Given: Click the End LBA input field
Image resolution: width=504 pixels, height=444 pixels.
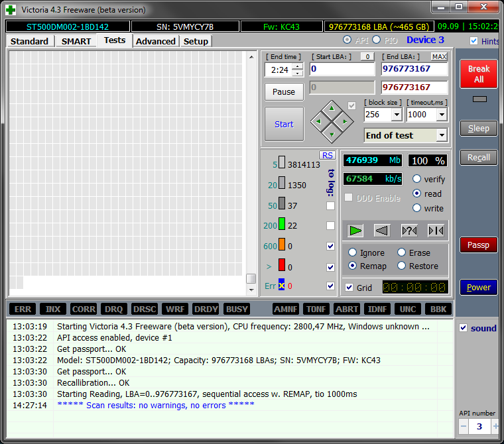Looking at the screenshot, I should [x=414, y=69].
